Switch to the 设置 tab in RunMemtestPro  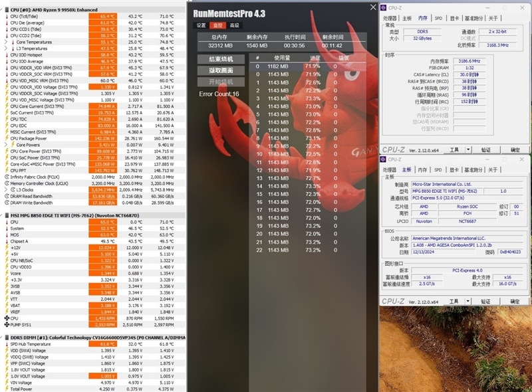click(201, 25)
